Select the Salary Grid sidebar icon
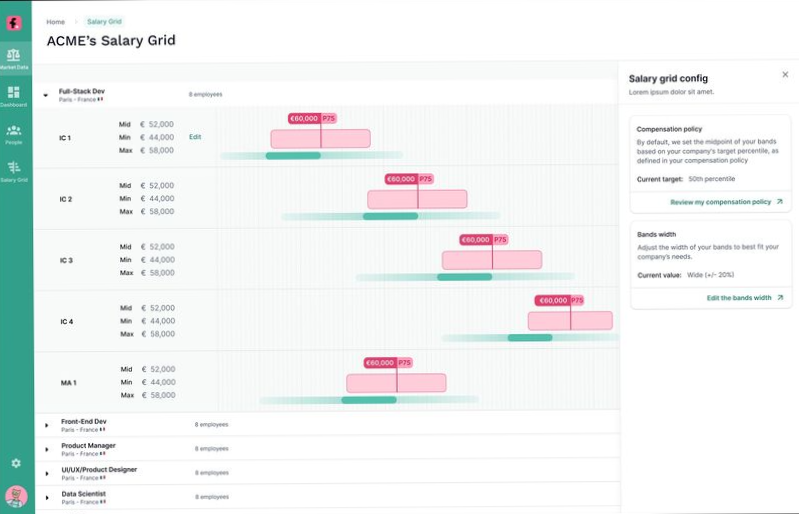The height and width of the screenshot is (514, 799). click(14, 171)
